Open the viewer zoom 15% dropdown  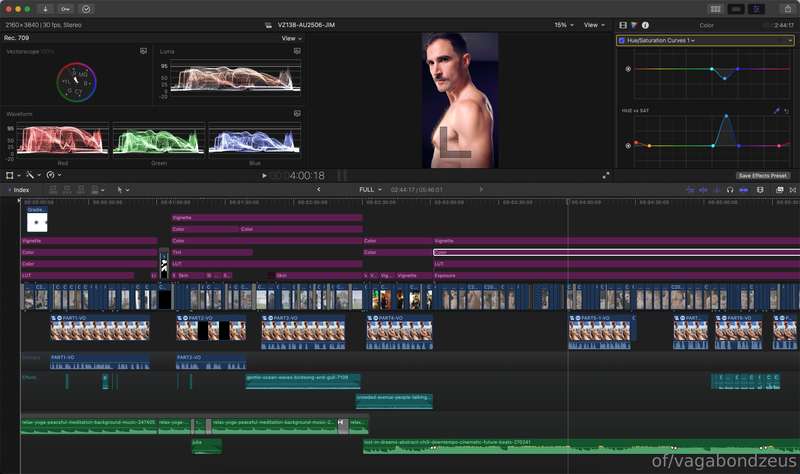coord(564,25)
